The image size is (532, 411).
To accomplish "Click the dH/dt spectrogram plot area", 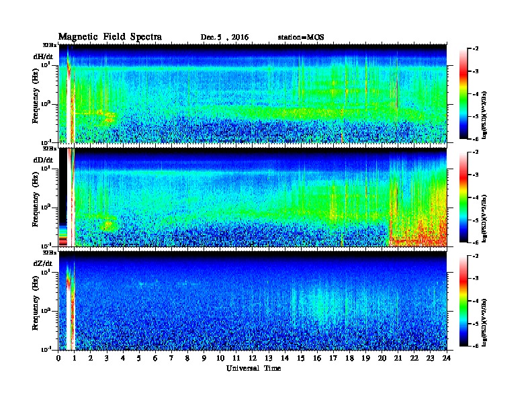I will [253, 93].
